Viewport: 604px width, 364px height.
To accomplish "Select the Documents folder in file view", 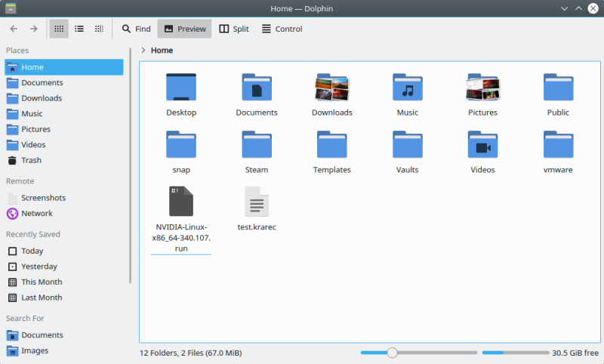I will coord(257,87).
